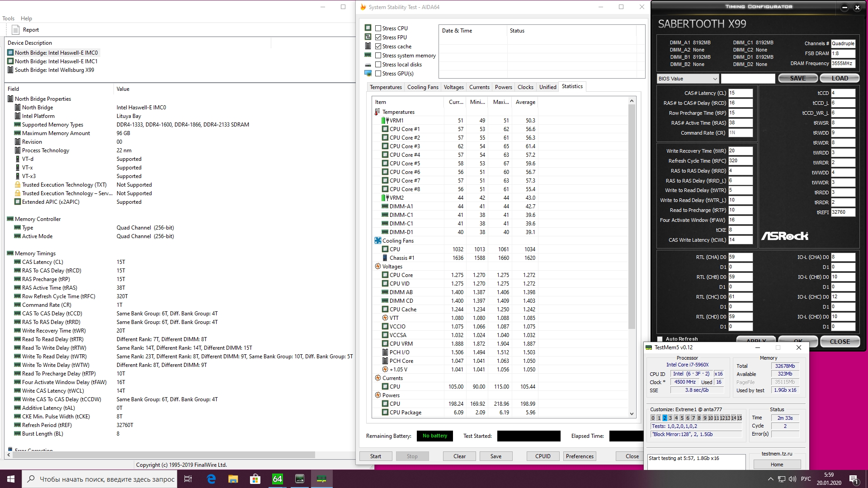The height and width of the screenshot is (488, 868).
Task: Click TestMem5 taskbar icon
Action: pyautogui.click(x=321, y=479)
